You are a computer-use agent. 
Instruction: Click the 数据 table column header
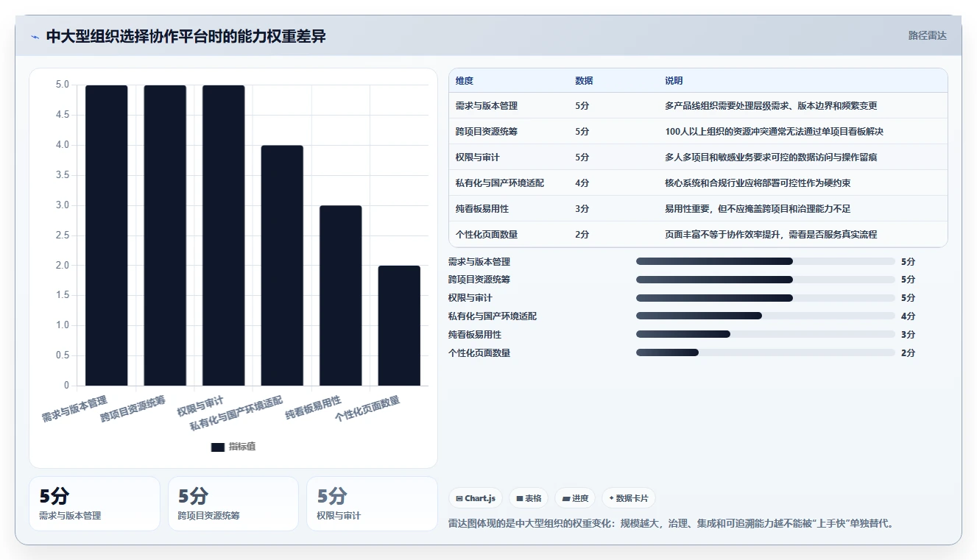point(584,81)
